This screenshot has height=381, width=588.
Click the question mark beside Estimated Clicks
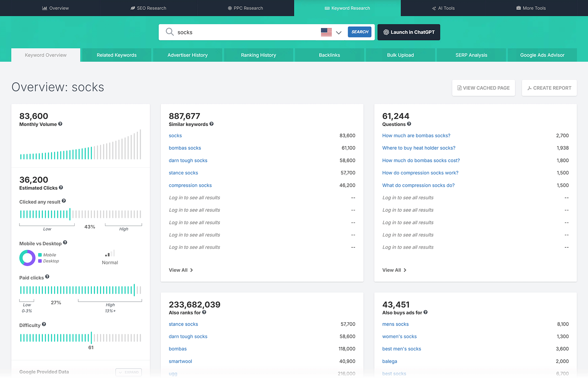61,188
